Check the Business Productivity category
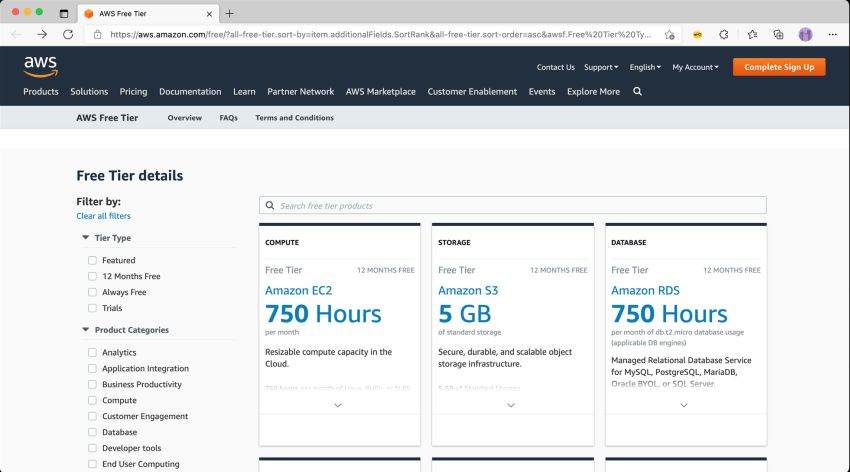 click(92, 384)
